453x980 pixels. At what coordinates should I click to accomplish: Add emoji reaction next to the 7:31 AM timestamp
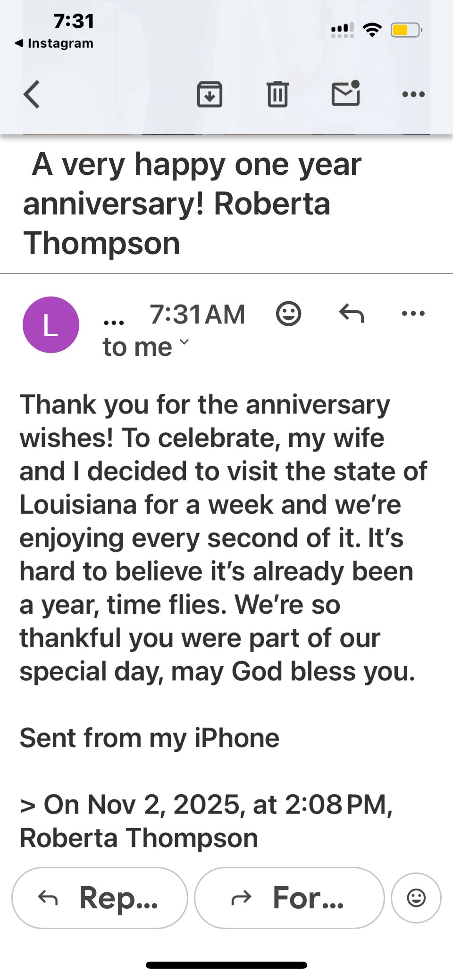pyautogui.click(x=288, y=313)
